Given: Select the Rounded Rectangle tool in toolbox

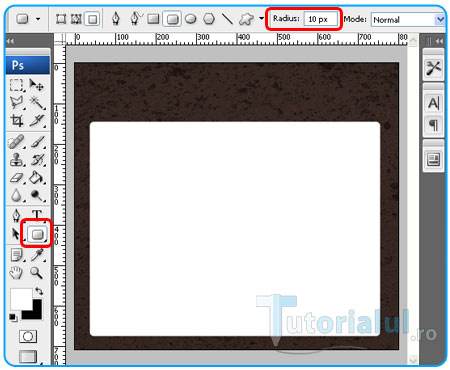Looking at the screenshot, I should (x=37, y=234).
